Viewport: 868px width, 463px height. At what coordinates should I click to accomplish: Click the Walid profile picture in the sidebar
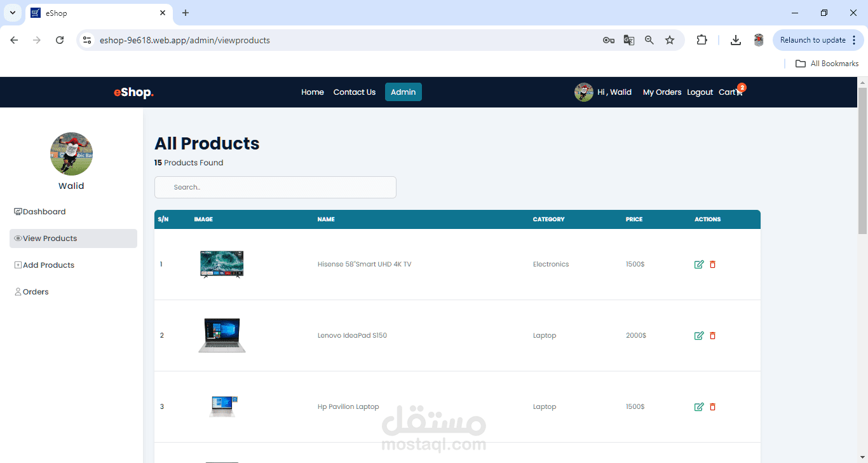coord(71,154)
